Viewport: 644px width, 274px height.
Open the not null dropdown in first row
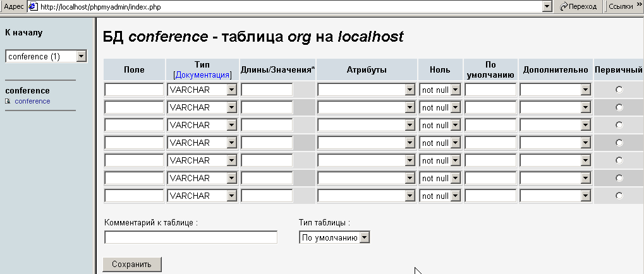[440, 90]
